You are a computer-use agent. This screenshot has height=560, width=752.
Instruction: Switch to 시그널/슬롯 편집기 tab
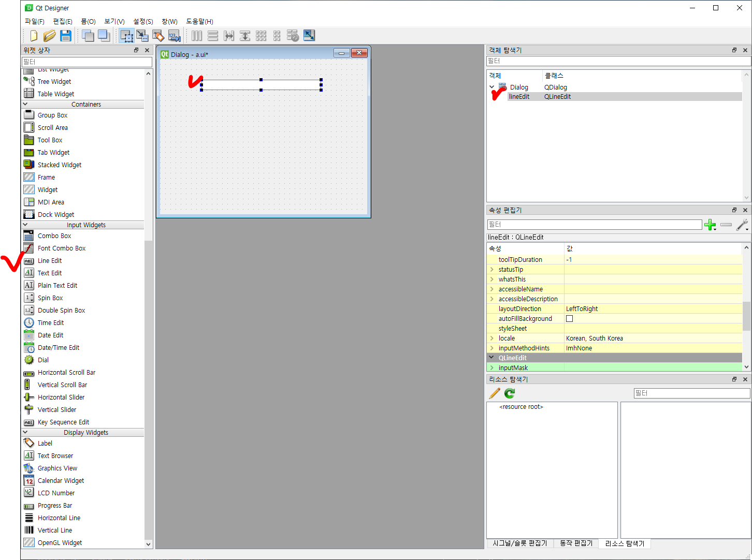point(520,543)
